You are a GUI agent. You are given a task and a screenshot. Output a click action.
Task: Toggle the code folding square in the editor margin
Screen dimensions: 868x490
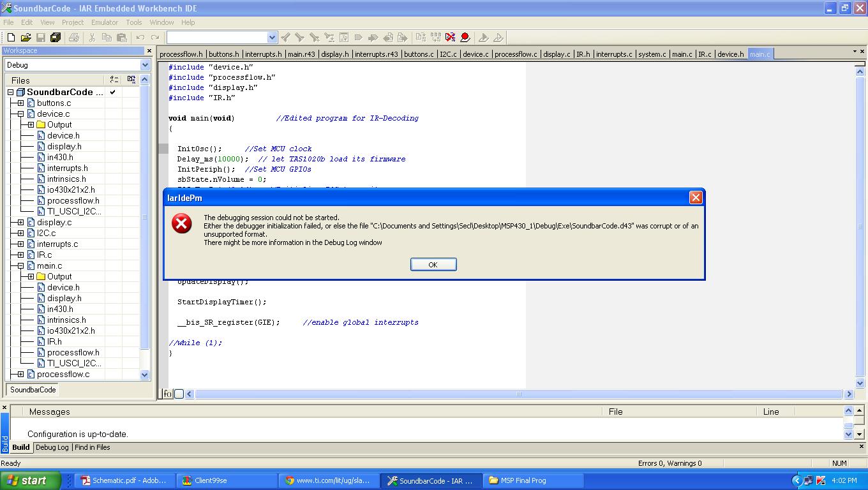[179, 394]
